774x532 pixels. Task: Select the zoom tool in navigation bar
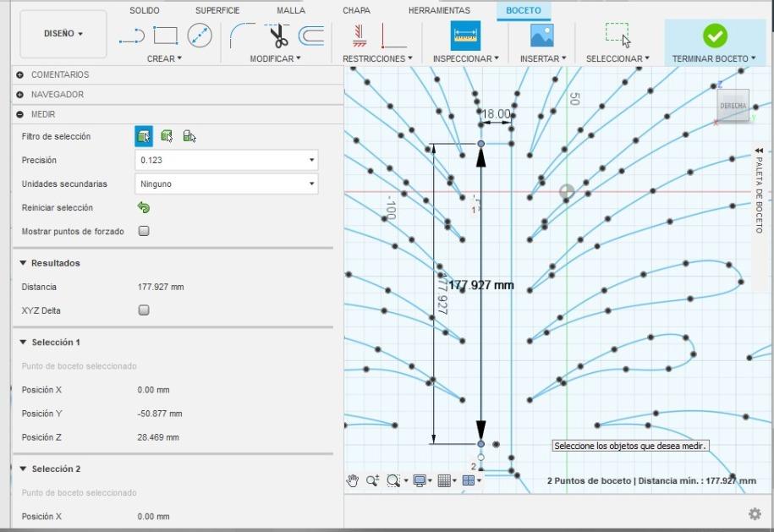point(373,480)
